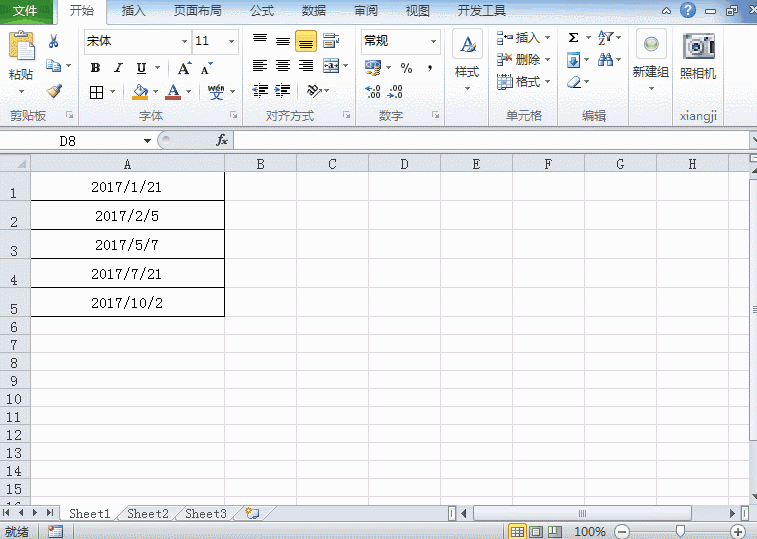Apply the red font color
The image size is (757, 539).
tap(173, 91)
